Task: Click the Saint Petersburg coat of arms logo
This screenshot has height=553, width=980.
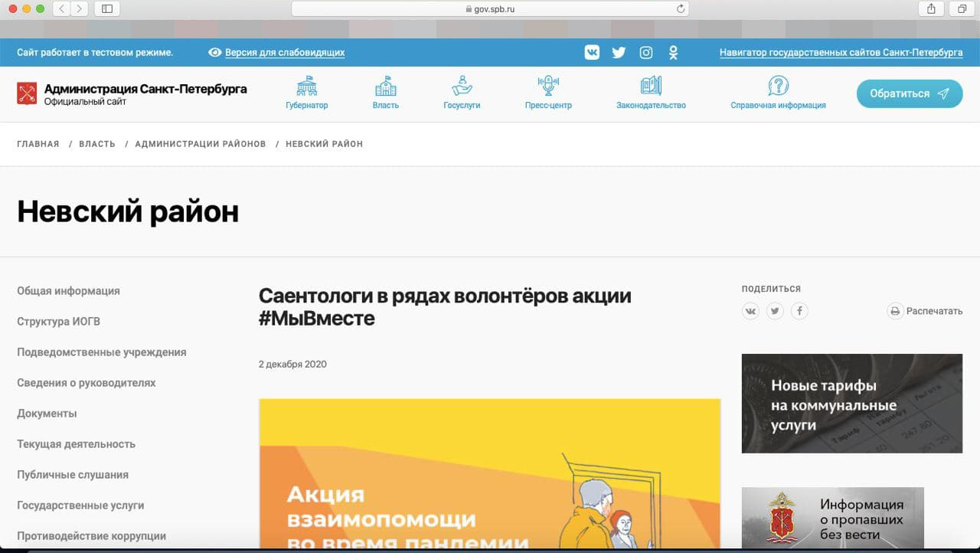Action: coord(27,93)
